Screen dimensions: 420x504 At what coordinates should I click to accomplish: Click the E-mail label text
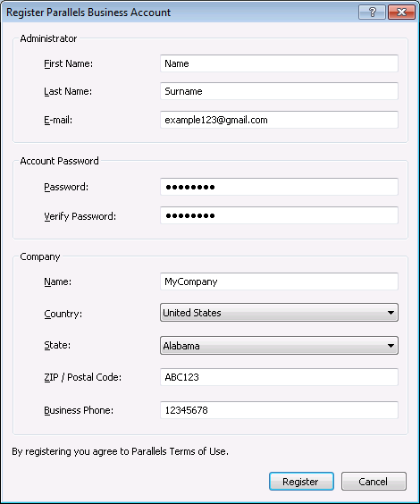point(58,121)
